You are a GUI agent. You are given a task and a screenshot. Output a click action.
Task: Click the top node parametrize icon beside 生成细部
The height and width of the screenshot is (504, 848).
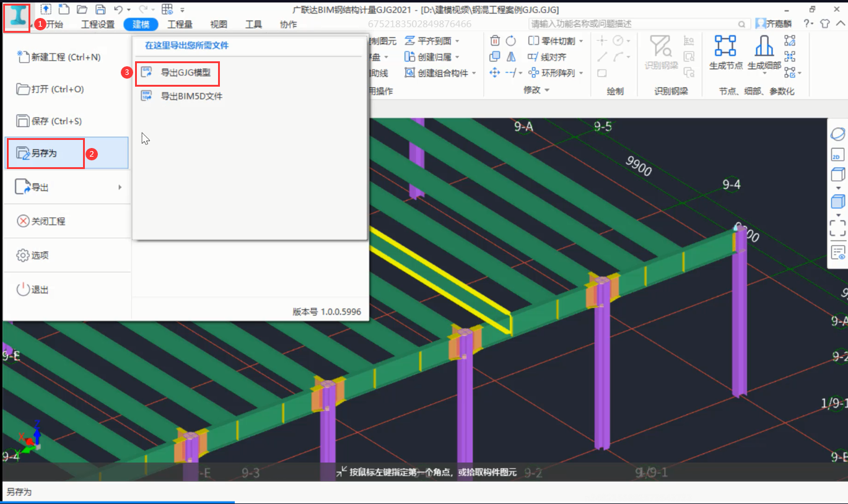(x=790, y=41)
